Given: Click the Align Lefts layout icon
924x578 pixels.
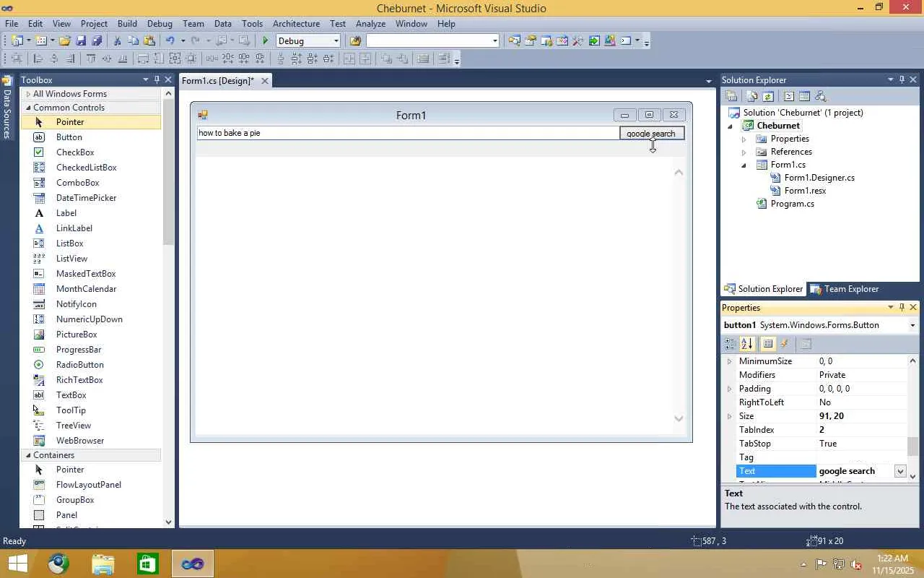Looking at the screenshot, I should point(38,59).
